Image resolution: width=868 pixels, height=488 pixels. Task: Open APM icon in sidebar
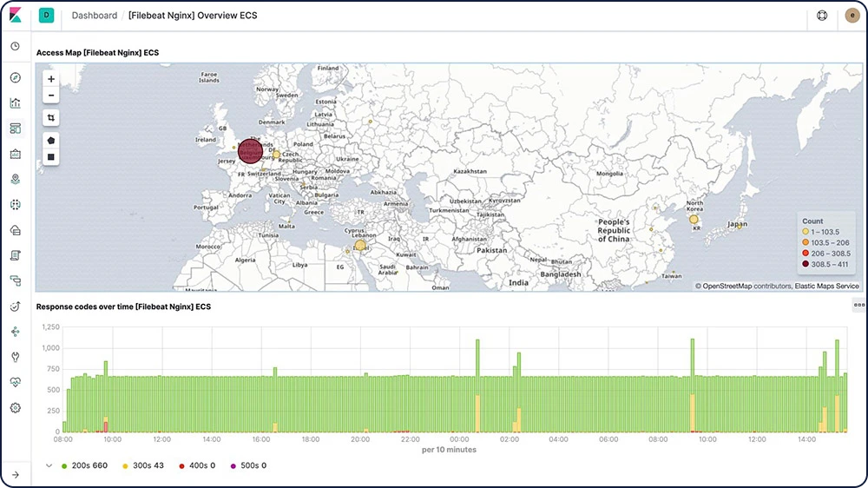tap(16, 280)
